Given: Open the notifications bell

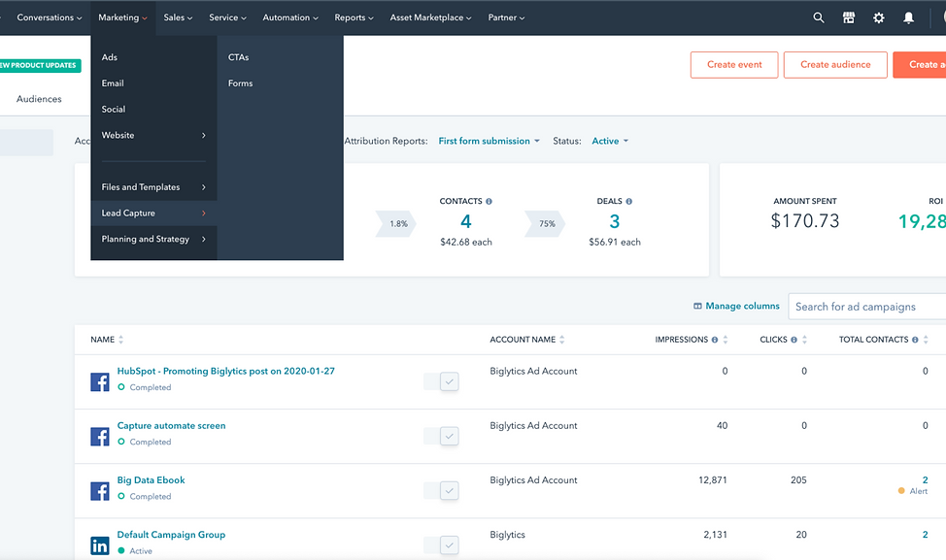Looking at the screenshot, I should pos(907,16).
